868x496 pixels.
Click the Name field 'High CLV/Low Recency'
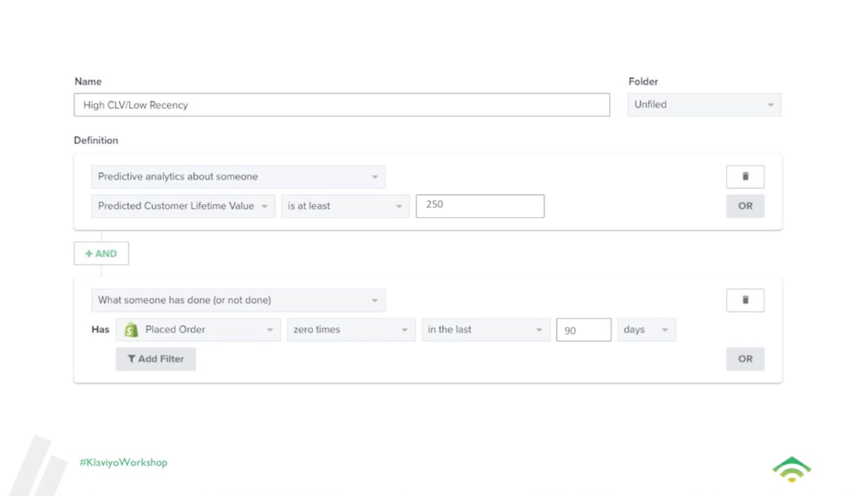(341, 105)
